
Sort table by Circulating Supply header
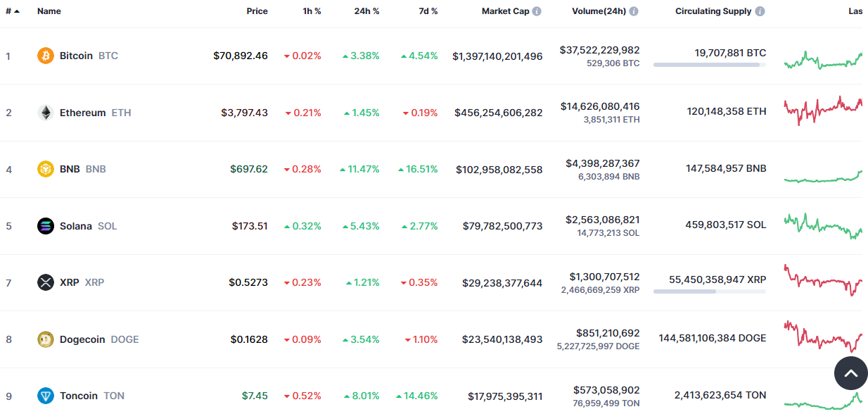tap(713, 11)
